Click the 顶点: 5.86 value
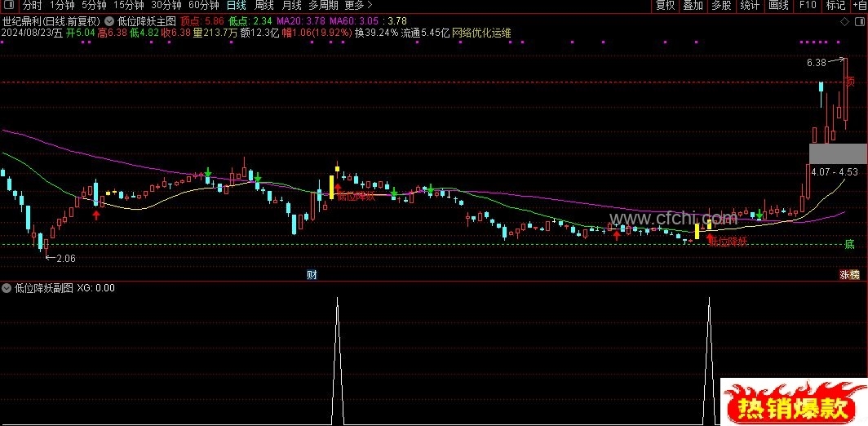This screenshot has height=426, width=868. (202, 21)
